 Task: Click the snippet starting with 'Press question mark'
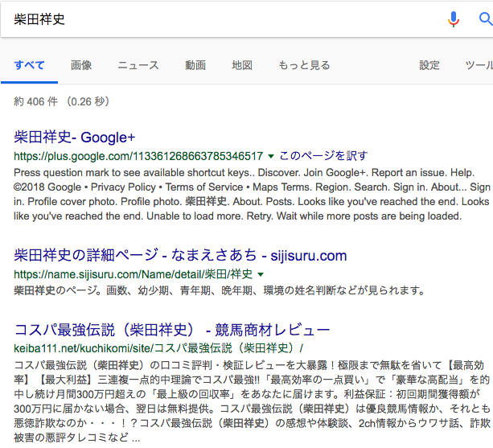[x=252, y=195]
